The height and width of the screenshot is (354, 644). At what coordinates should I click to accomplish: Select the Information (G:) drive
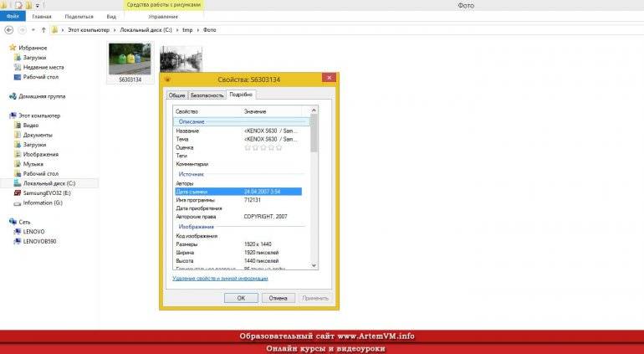tap(43, 202)
